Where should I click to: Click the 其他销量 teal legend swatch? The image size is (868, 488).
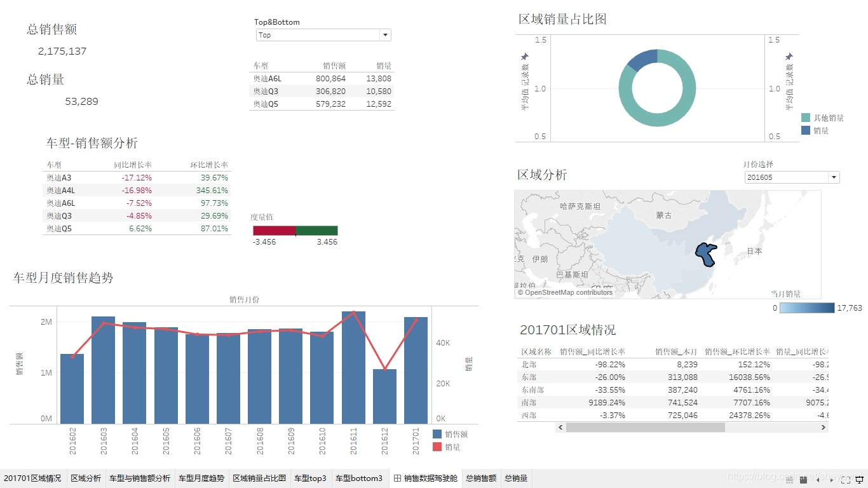coord(806,118)
